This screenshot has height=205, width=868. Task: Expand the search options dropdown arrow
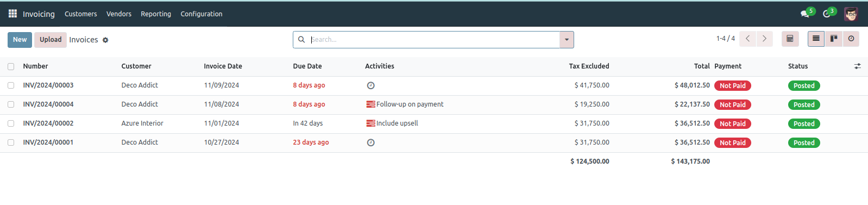pos(567,40)
